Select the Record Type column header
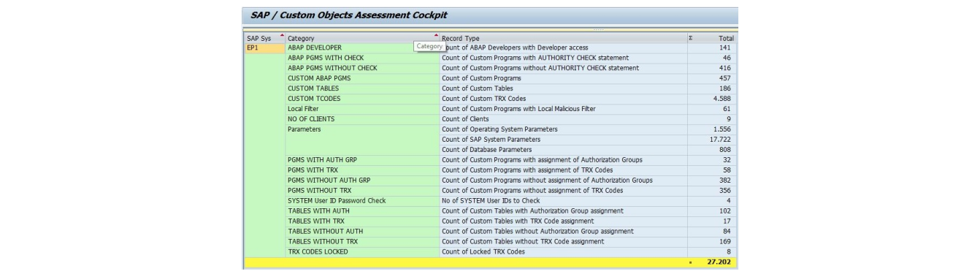 click(x=563, y=38)
